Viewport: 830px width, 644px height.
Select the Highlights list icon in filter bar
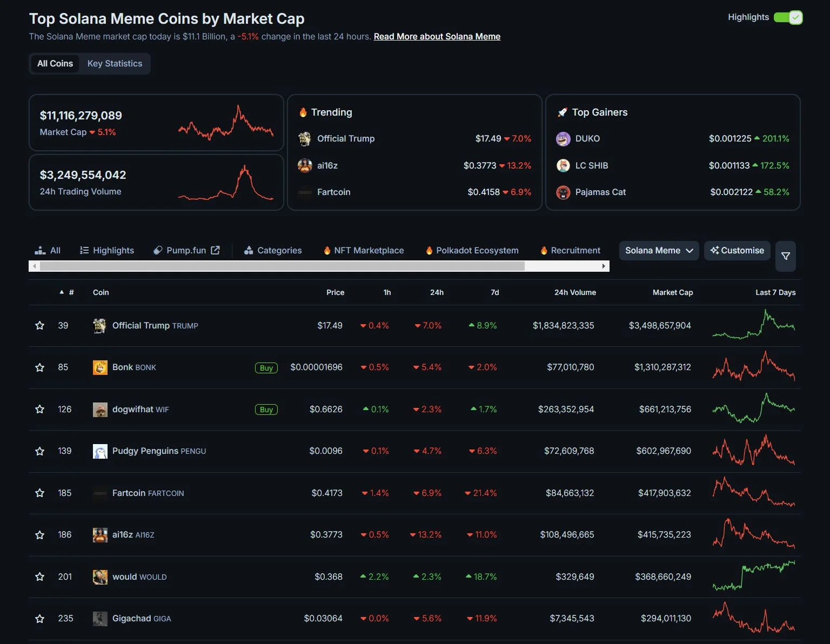click(x=84, y=250)
